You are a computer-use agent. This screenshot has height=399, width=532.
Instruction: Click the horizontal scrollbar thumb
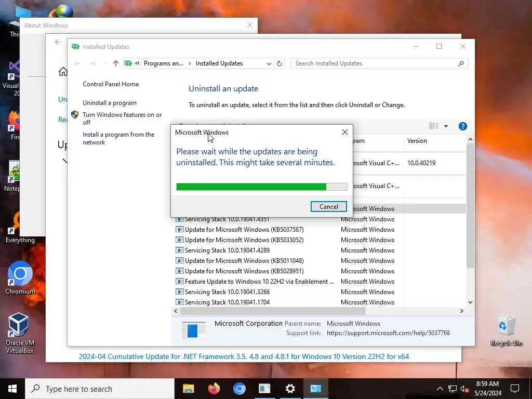(x=272, y=311)
